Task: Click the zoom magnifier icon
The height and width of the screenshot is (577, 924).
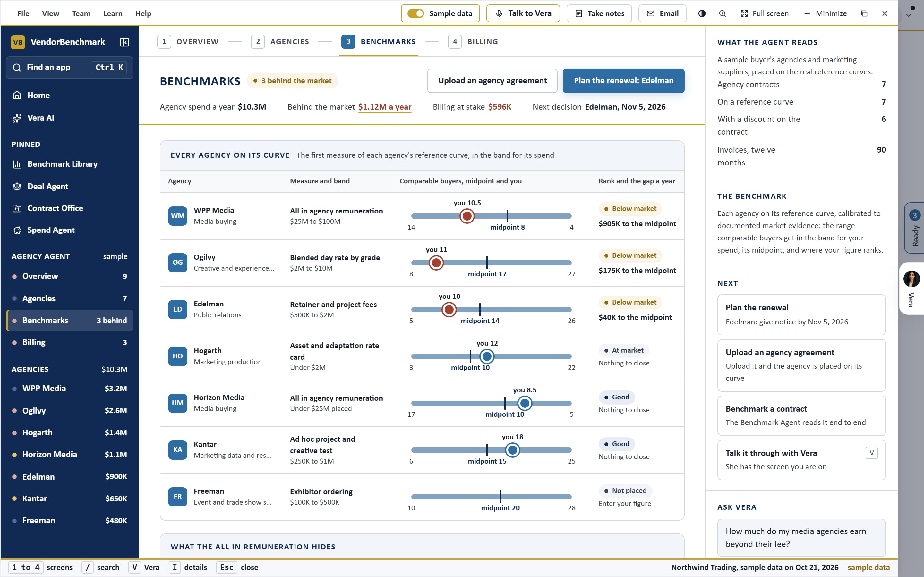Action: [x=723, y=13]
